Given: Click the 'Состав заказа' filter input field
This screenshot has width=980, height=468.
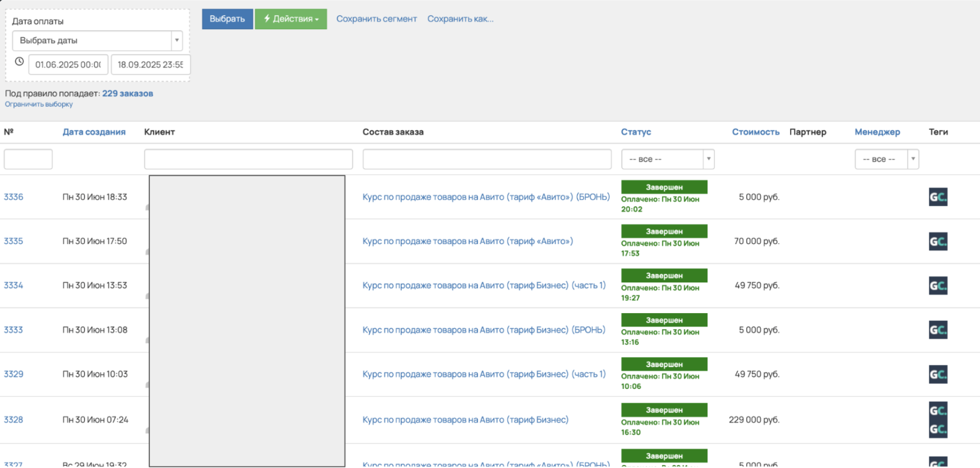Looking at the screenshot, I should pos(486,159).
